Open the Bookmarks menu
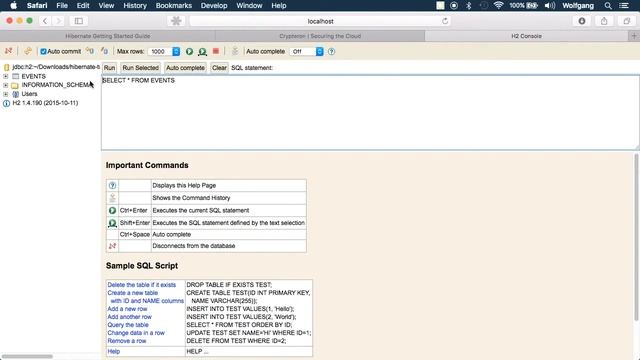The height and width of the screenshot is (360, 640). point(174,6)
